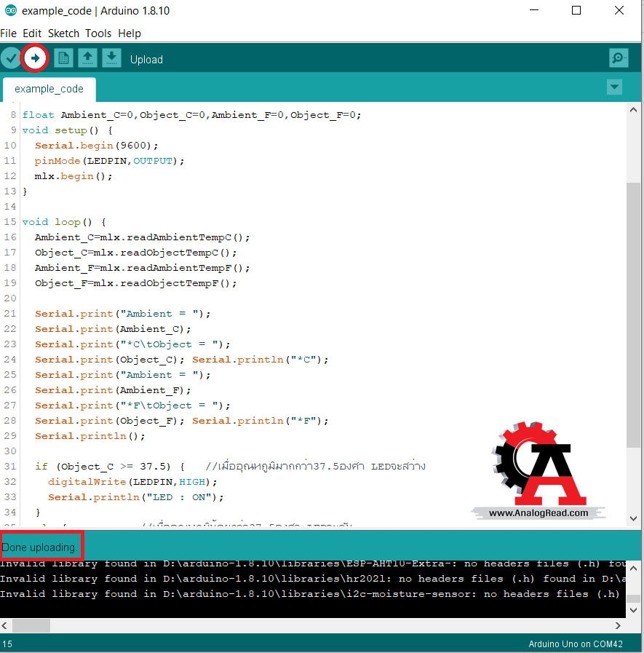644x653 pixels.
Task: Click the console line mentioning i2c-moisture-sensor
Action: (x=310, y=594)
